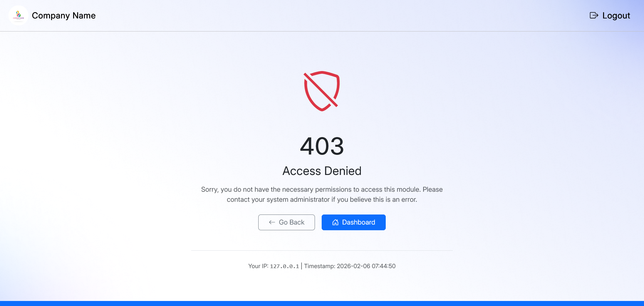
Task: Click the 'Sorry, you do not have' message line
Action: click(322, 189)
